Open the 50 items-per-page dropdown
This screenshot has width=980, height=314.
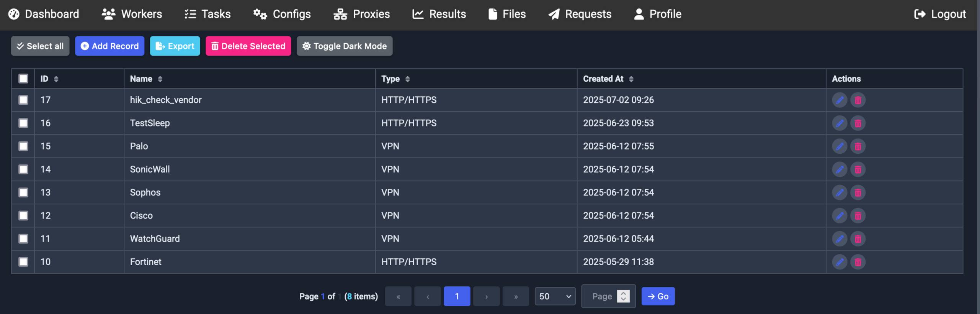coord(555,296)
